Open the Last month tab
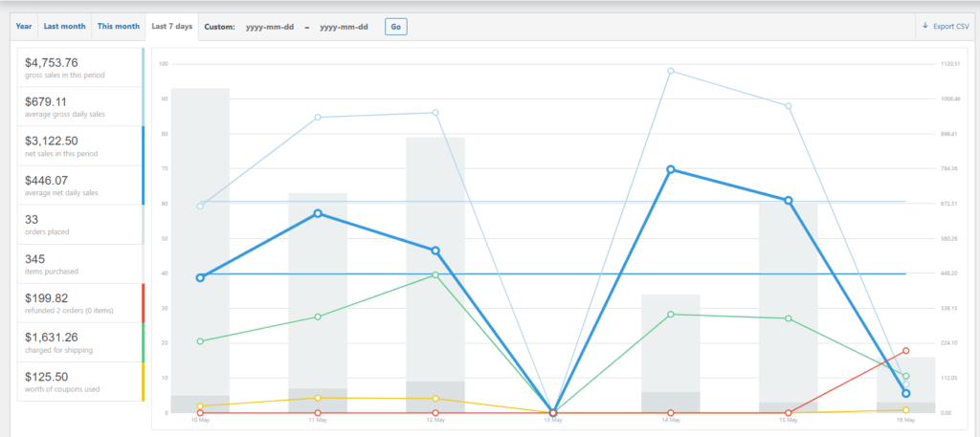 64,27
